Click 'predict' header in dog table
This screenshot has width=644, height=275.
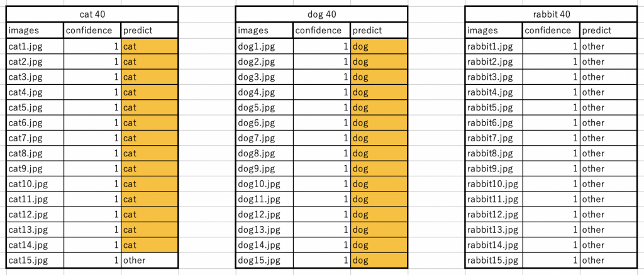379,30
